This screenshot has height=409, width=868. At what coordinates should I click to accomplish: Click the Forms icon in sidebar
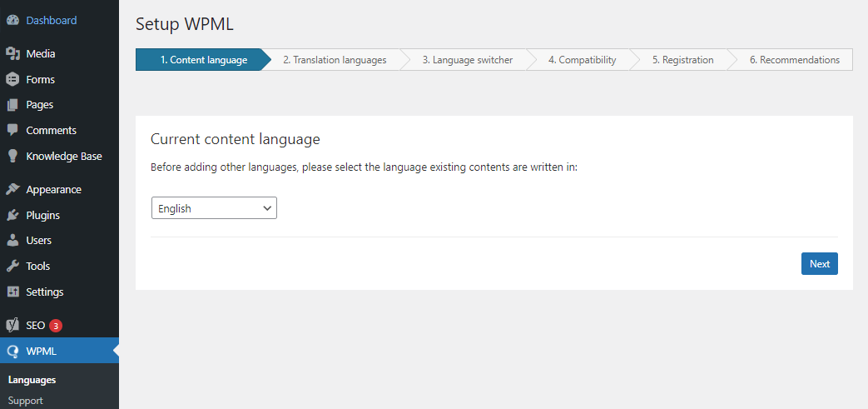click(x=12, y=79)
